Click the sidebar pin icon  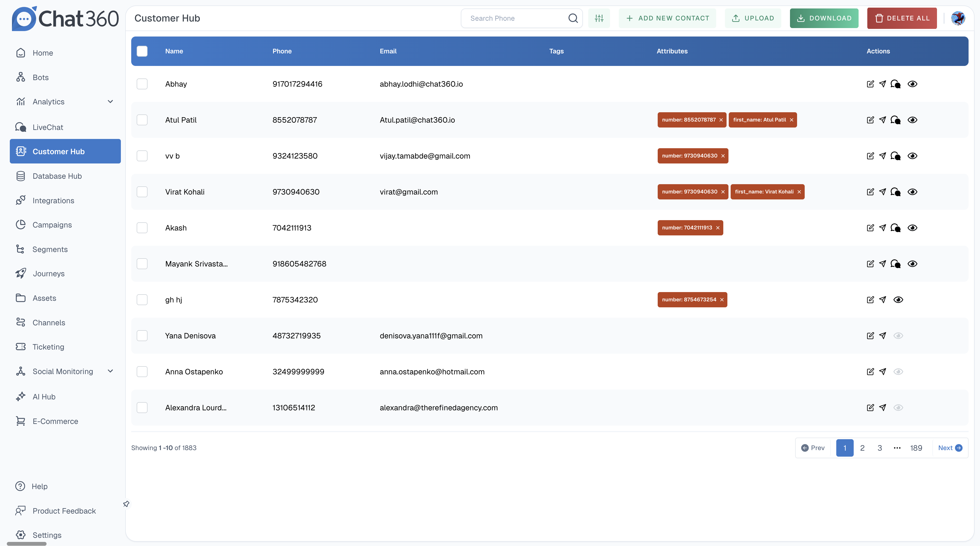pos(126,504)
